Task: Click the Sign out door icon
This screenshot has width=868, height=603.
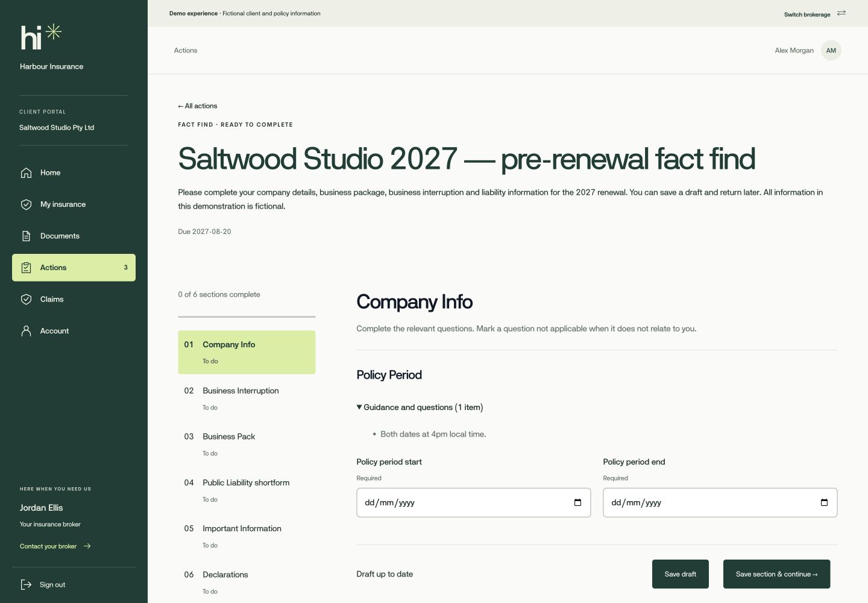Action: 26,584
